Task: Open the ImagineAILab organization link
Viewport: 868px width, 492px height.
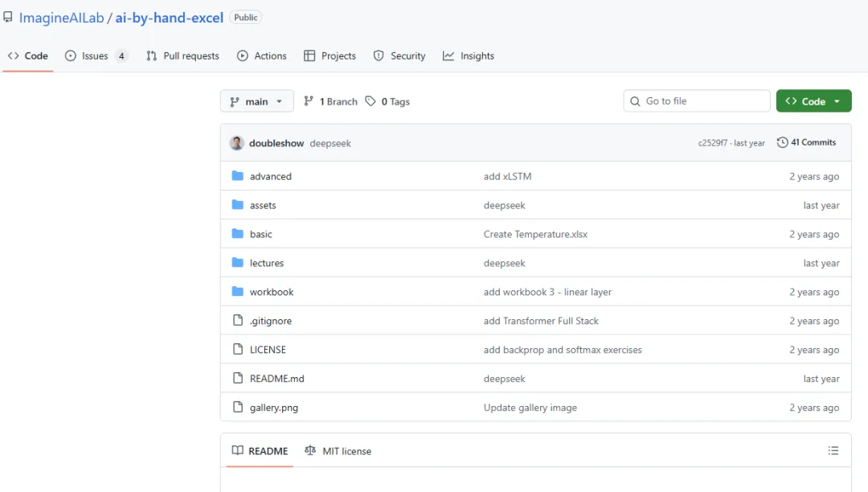Action: click(x=62, y=17)
